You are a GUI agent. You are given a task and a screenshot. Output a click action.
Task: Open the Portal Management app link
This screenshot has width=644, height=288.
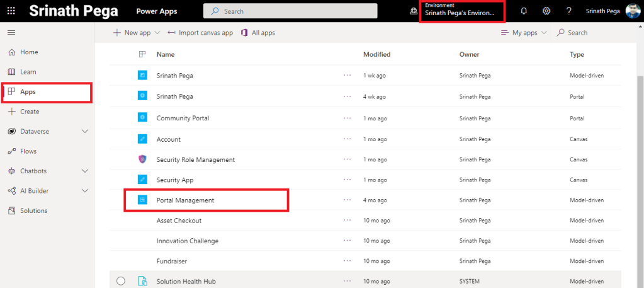pos(185,200)
